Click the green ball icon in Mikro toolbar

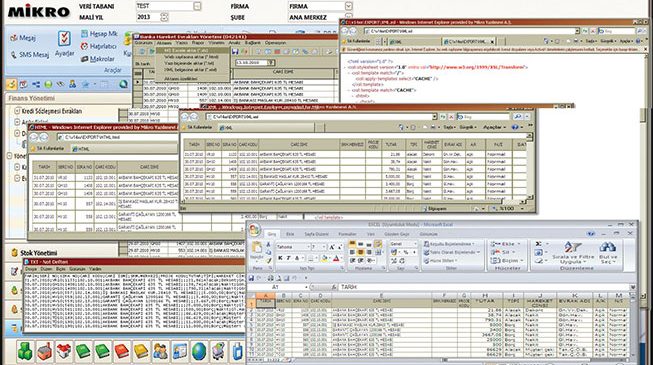click(48, 85)
